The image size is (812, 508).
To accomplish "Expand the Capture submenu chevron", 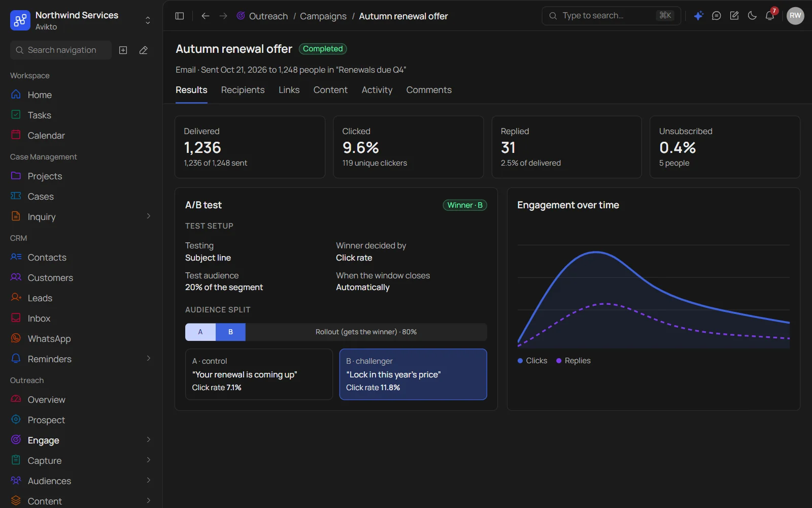I will (x=148, y=460).
